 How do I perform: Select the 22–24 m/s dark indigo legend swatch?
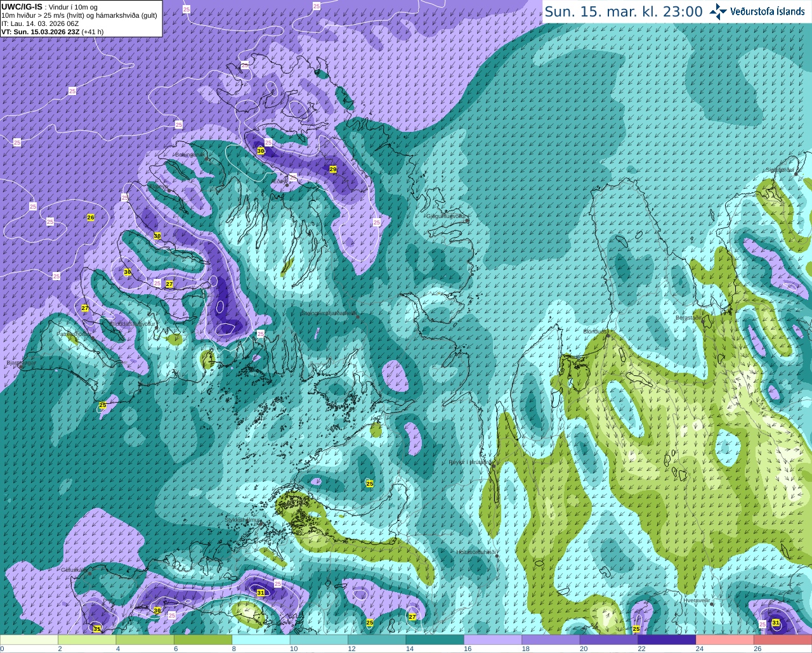point(667,640)
